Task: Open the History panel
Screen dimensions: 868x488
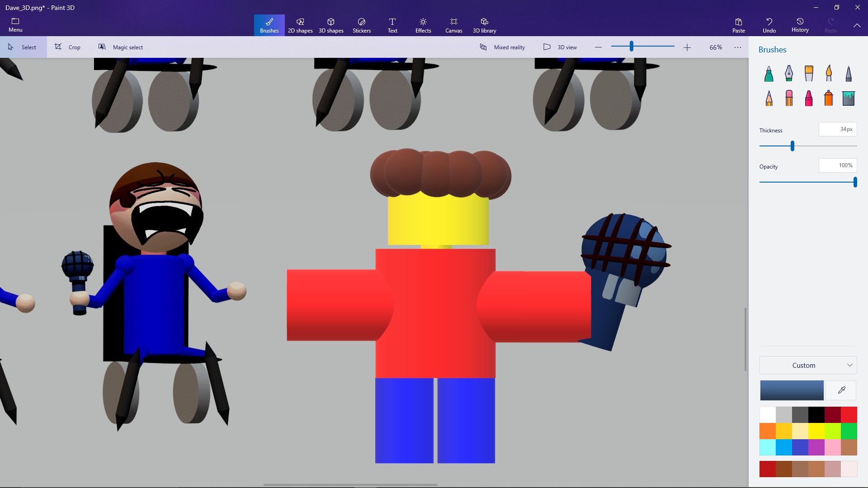Action: (x=800, y=25)
